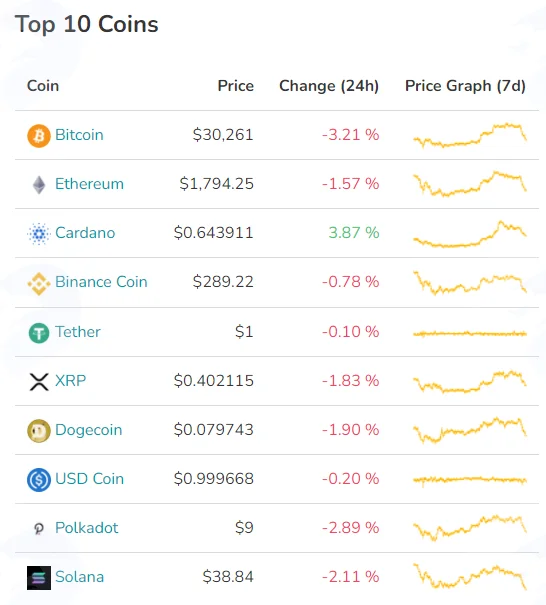
Task: Click the Tether green logo icon
Action: pos(39,333)
